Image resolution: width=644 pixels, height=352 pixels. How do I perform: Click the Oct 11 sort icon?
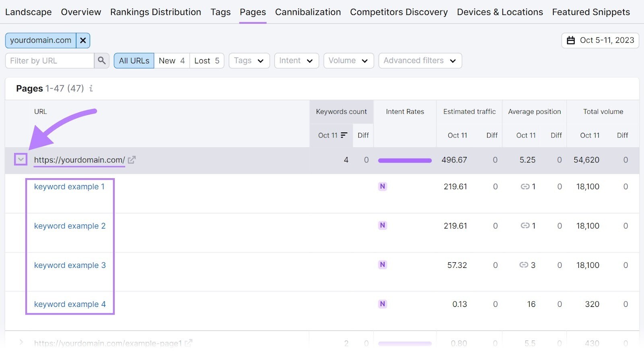[x=344, y=135]
